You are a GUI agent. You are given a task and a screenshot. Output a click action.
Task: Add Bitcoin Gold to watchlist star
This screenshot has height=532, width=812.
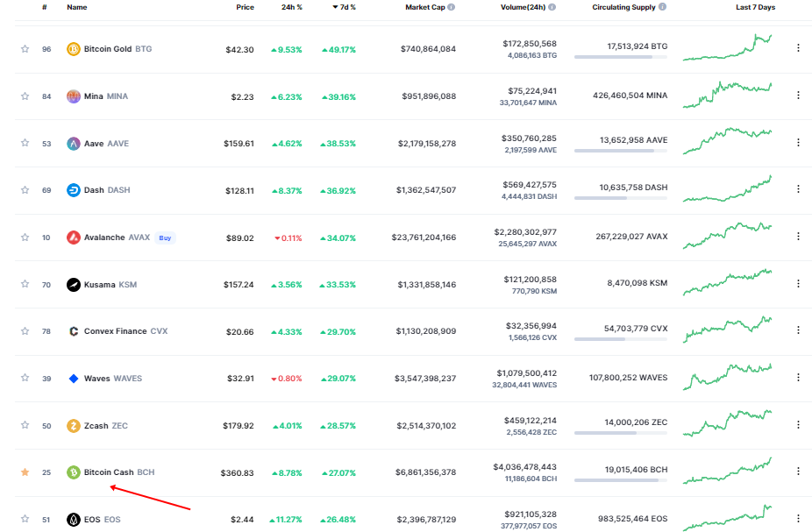25,49
